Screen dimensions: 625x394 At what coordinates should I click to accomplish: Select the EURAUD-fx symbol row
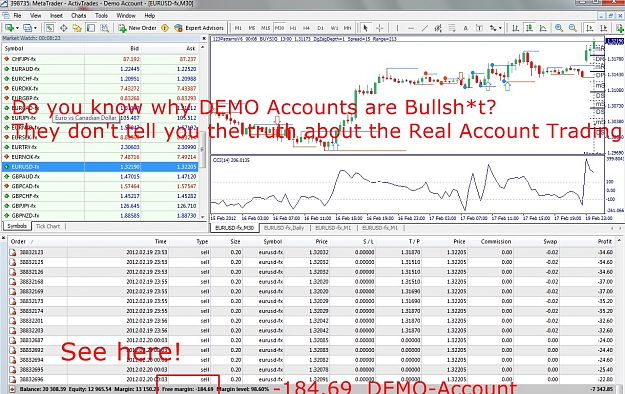100,69
